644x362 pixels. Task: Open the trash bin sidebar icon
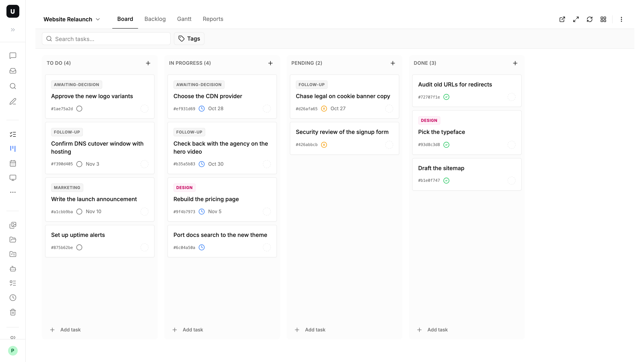(13, 312)
